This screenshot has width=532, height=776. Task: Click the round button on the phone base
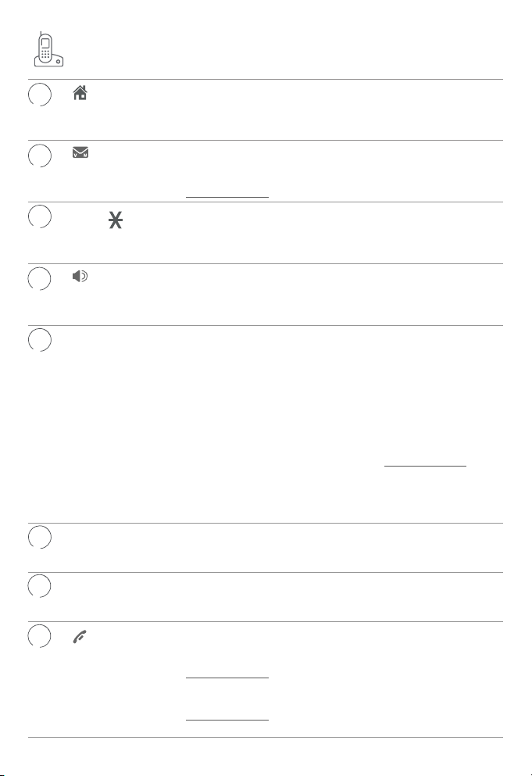click(x=59, y=62)
